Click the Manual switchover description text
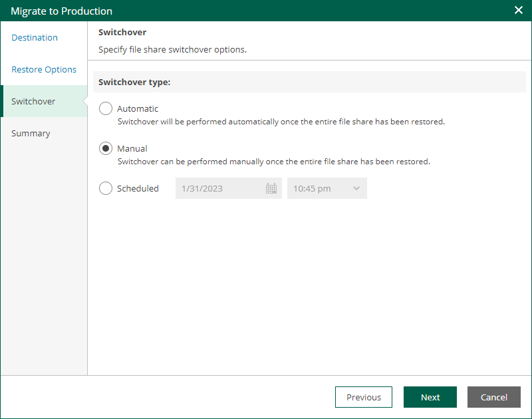 [x=273, y=162]
